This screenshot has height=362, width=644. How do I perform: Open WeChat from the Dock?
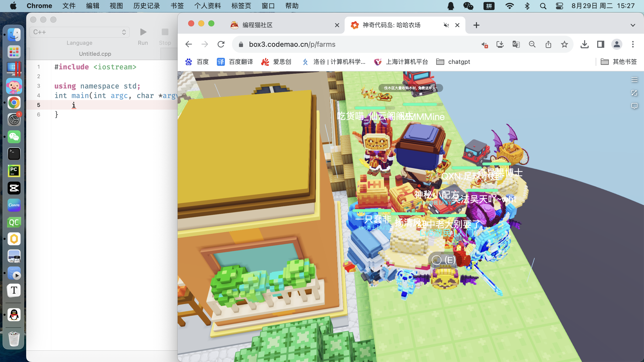pos(14,137)
